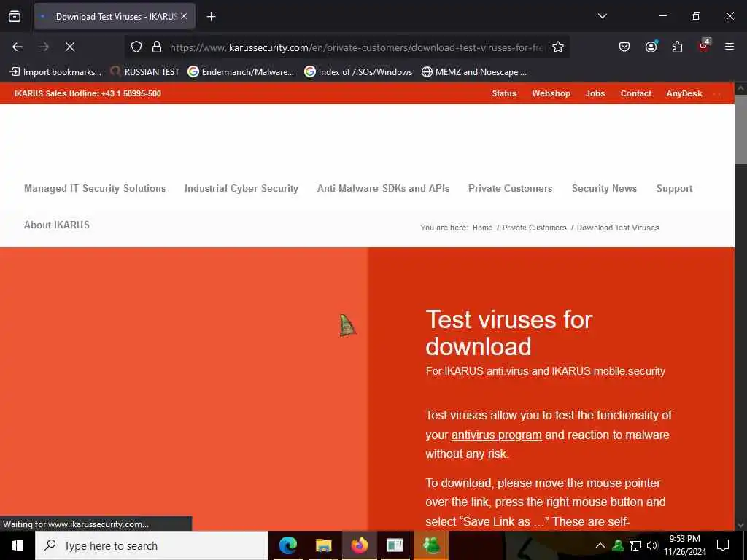This screenshot has height=560, width=747.
Task: Bookmark this page with the star
Action: click(558, 47)
